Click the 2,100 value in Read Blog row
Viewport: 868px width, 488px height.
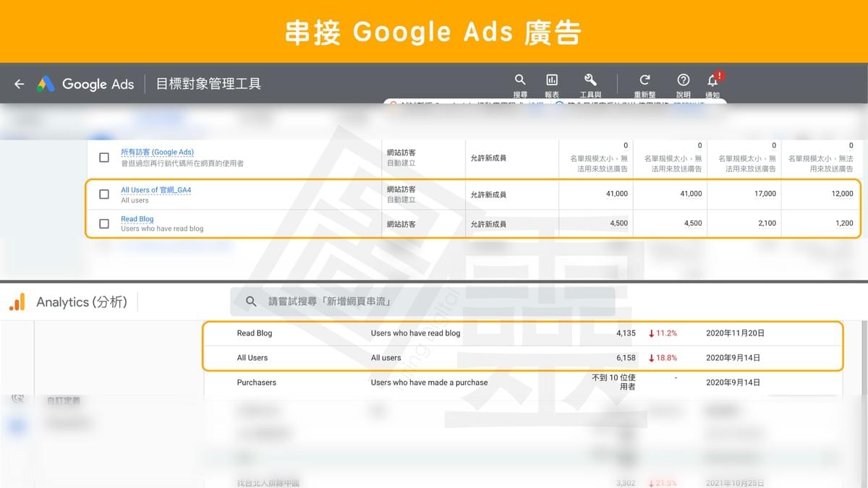point(767,223)
